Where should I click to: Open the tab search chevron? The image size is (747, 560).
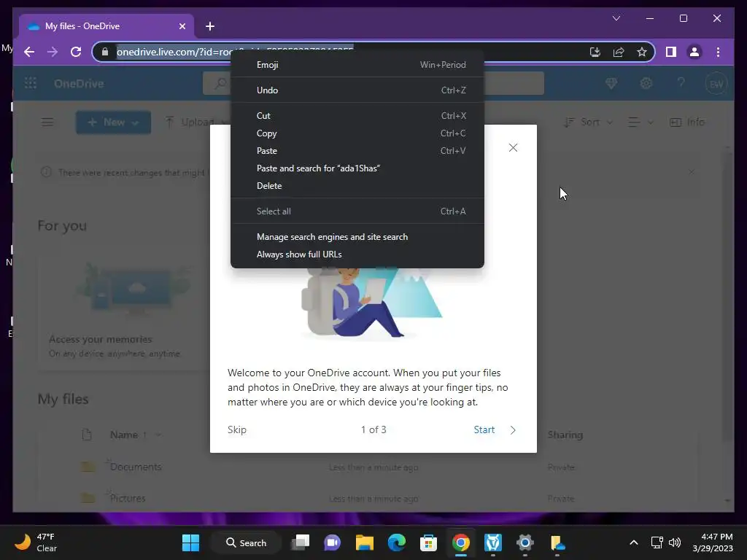click(616, 18)
